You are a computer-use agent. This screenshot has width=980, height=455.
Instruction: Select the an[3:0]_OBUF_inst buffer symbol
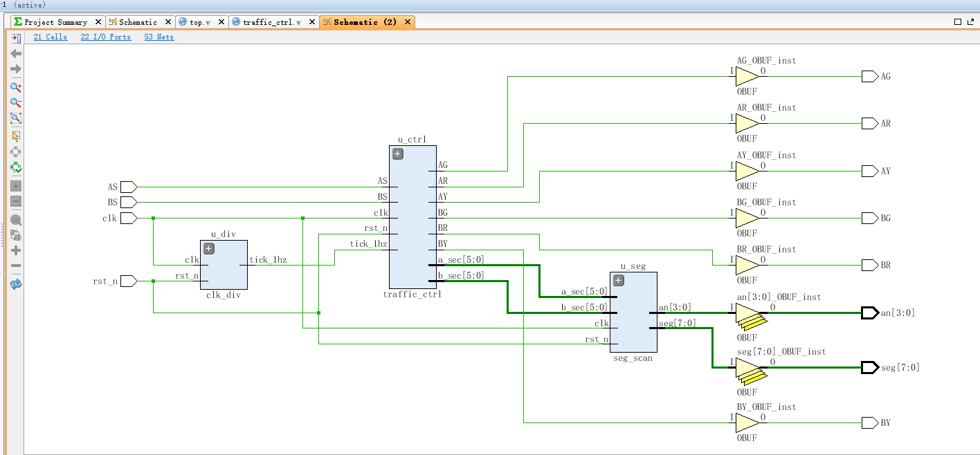click(751, 317)
